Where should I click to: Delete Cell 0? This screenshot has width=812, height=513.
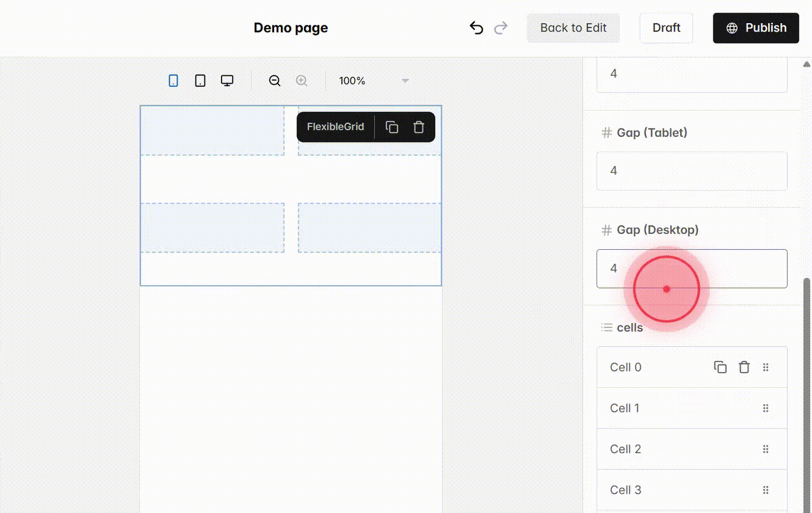point(744,367)
